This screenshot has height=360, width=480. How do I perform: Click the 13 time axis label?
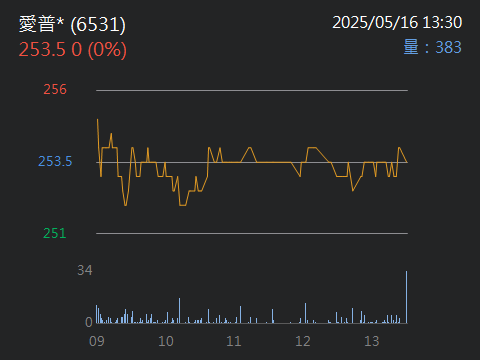coord(372,341)
